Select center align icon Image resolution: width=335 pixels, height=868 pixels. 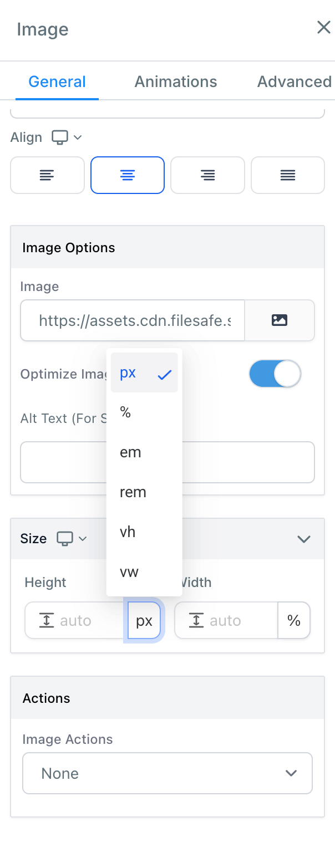128,175
